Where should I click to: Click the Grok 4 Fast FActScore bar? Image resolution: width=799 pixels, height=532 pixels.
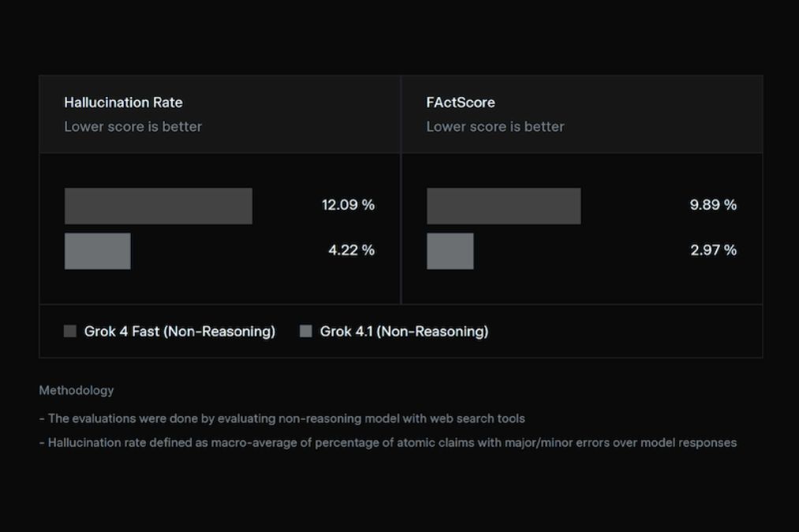coord(503,206)
